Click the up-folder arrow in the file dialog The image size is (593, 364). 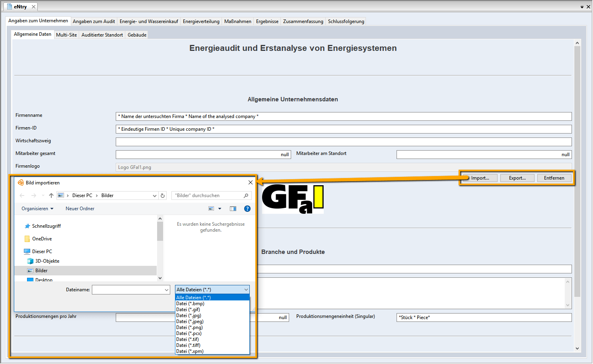(x=51, y=196)
